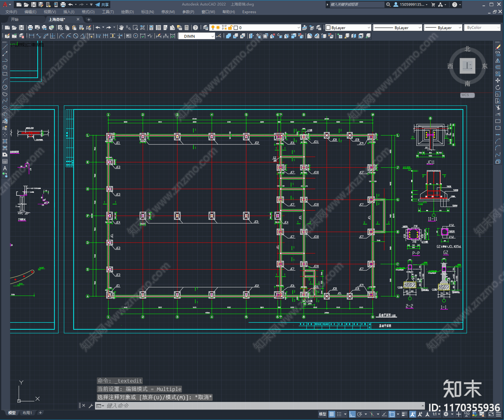The width and height of the screenshot is (504, 420).
Task: Select the Move tool in right toolbar
Action: pyautogui.click(x=498, y=81)
